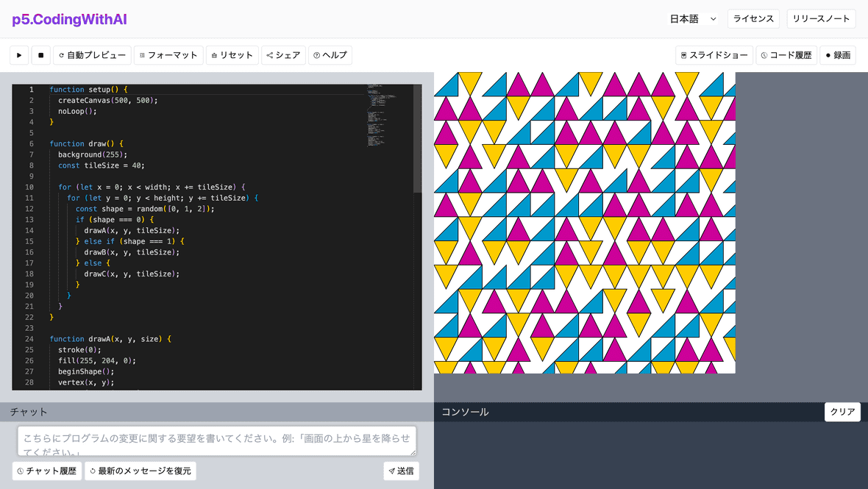Enable フォーマット for the code
The image size is (868, 489).
tap(171, 54)
